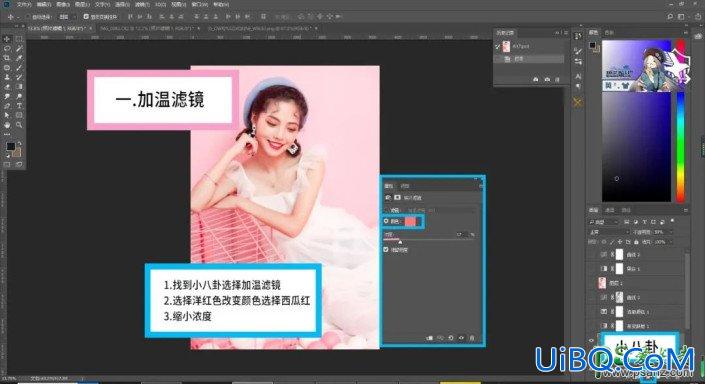Select the 打开 (Open) step in History
Screen dimensions: 705x384
pos(529,59)
